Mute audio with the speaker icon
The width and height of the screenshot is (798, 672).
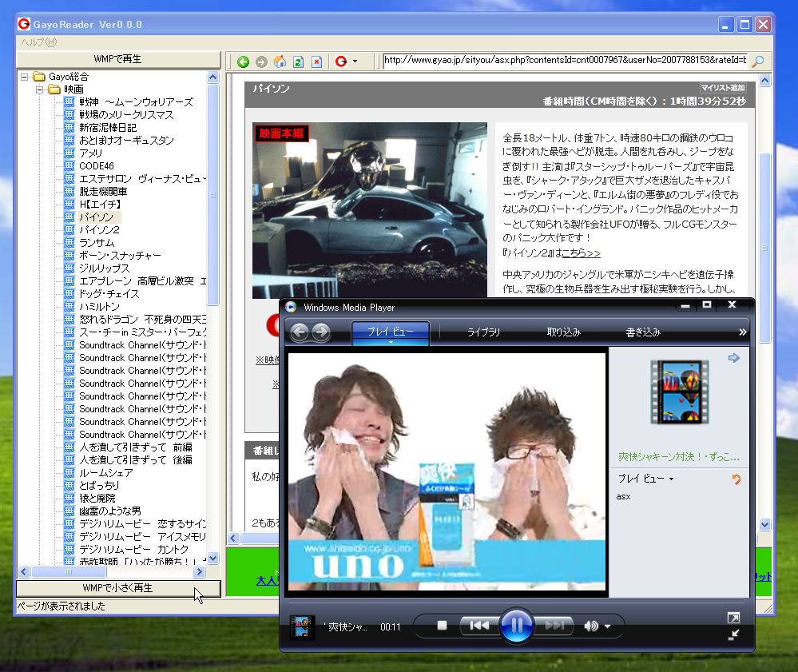point(591,626)
